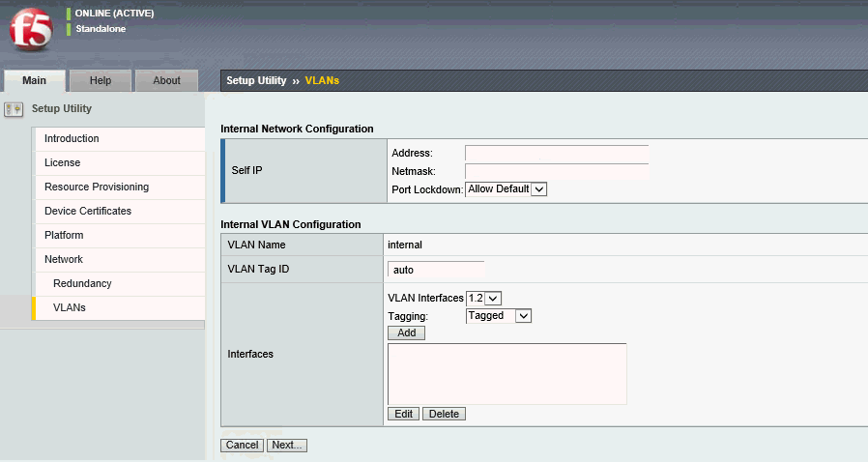Go to the License setup page
Image resolution: width=868 pixels, height=462 pixels.
point(62,162)
